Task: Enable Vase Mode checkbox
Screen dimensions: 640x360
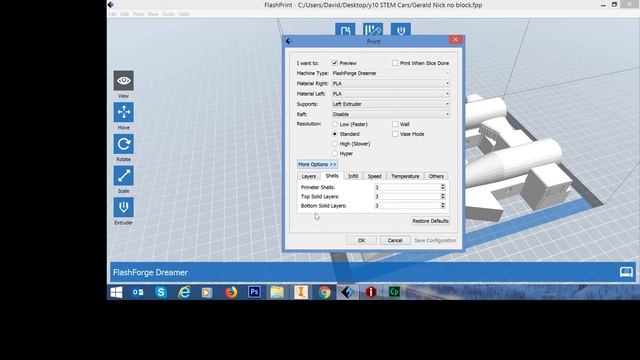Action: [395, 134]
